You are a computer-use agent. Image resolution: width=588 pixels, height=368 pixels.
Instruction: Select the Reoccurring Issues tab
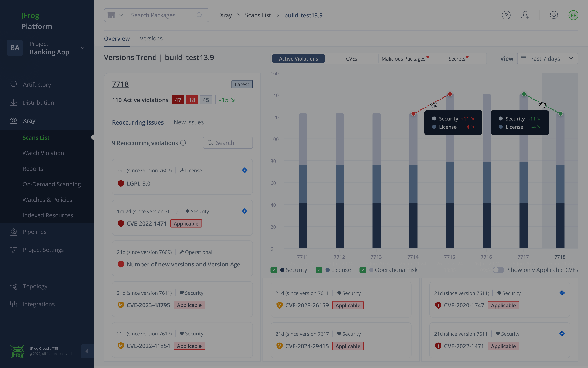[x=138, y=122]
